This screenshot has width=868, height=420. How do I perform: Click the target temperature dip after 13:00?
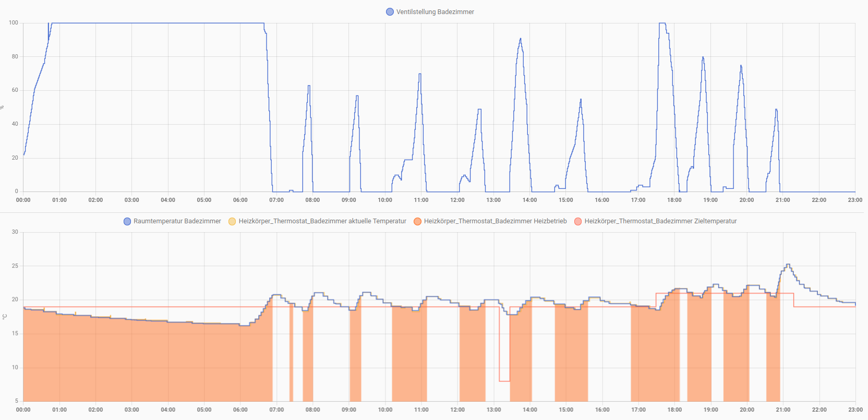[x=504, y=381]
